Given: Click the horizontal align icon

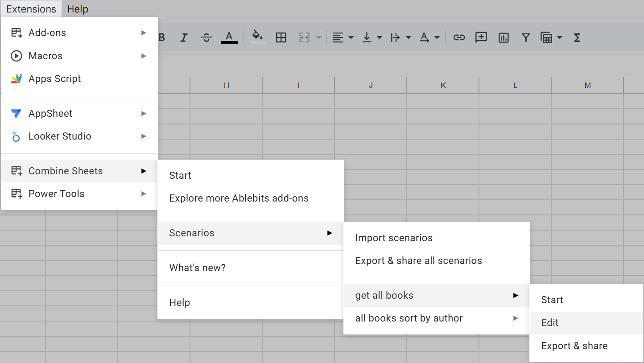Looking at the screenshot, I should point(338,38).
